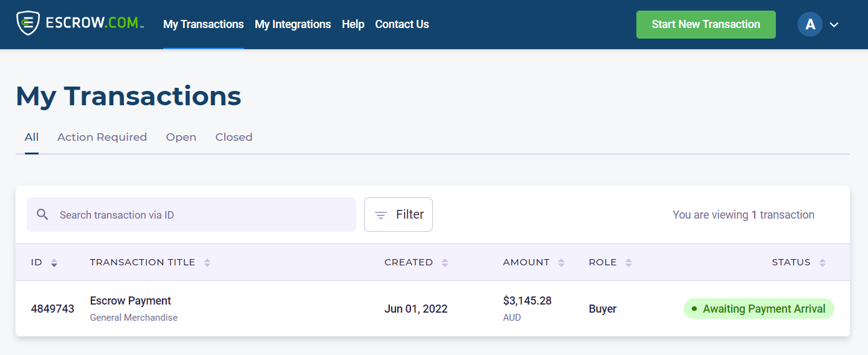The image size is (868, 355).
Task: Sort by Created date arrows
Action: coord(445,263)
